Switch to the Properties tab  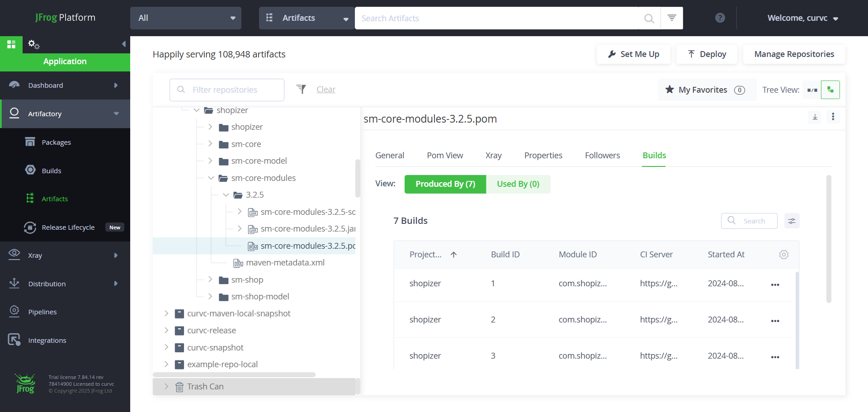[543, 156]
